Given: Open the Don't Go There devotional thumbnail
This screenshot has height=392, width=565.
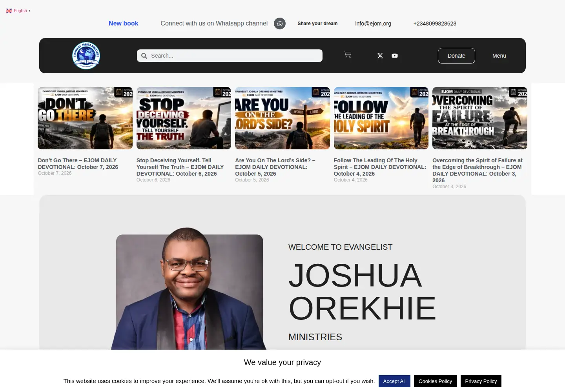Looking at the screenshot, I should 85,118.
